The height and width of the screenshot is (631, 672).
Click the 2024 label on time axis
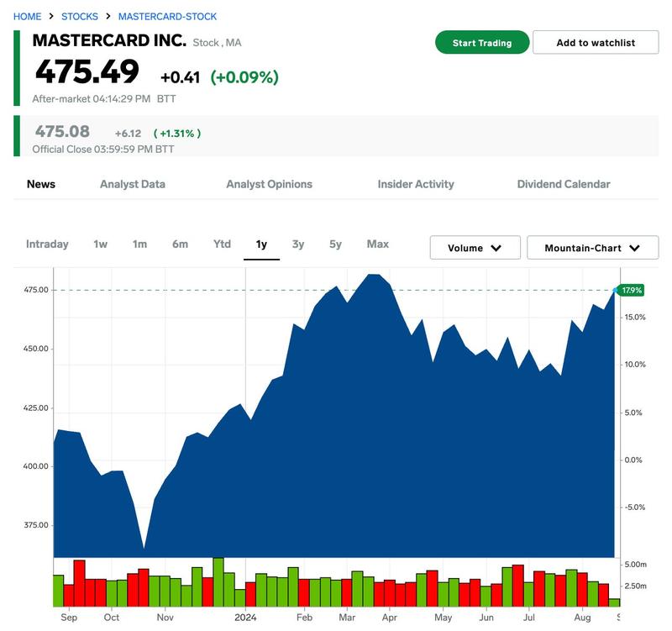245,618
